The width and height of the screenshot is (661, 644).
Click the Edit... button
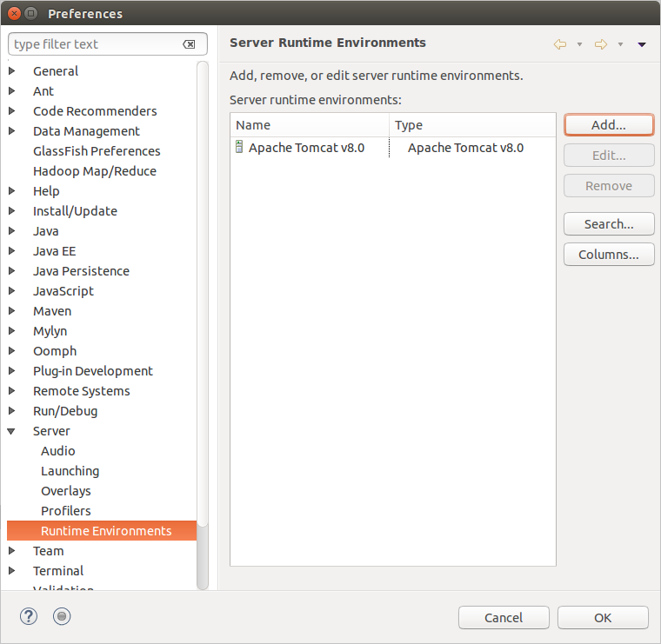pos(609,156)
